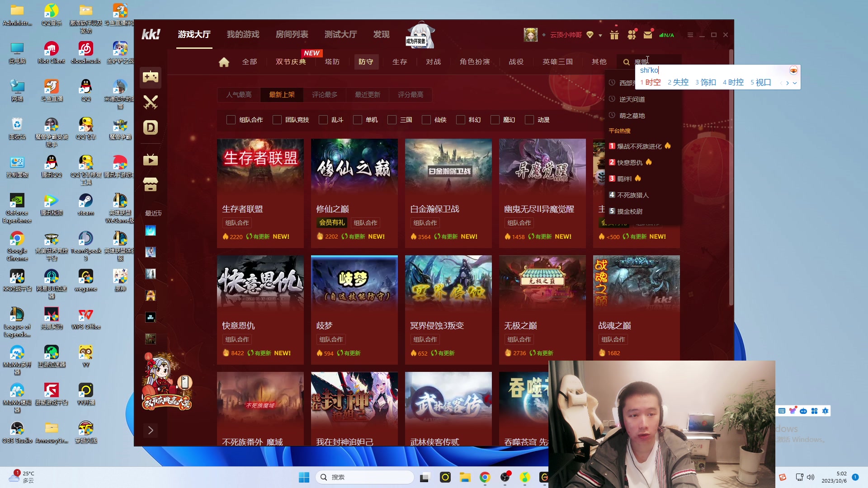Screen dimensions: 868x488
Task: Expand the left sidebar chevron
Action: (151, 430)
